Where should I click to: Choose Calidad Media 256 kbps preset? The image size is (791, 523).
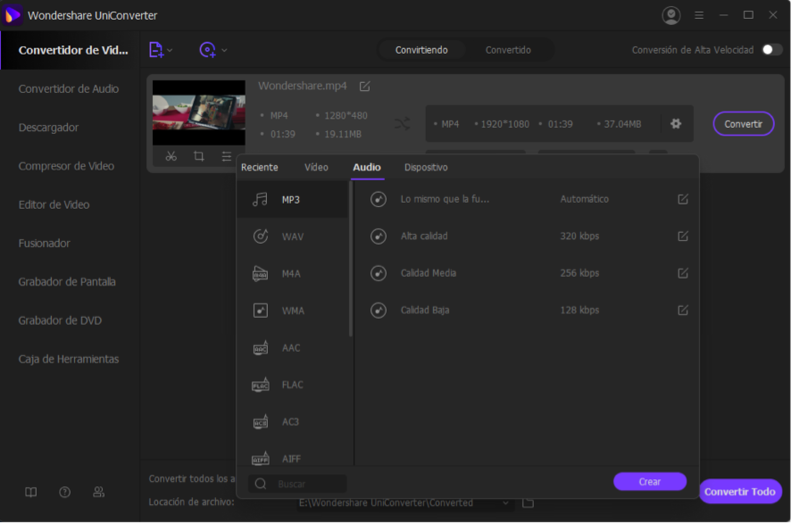click(x=527, y=273)
